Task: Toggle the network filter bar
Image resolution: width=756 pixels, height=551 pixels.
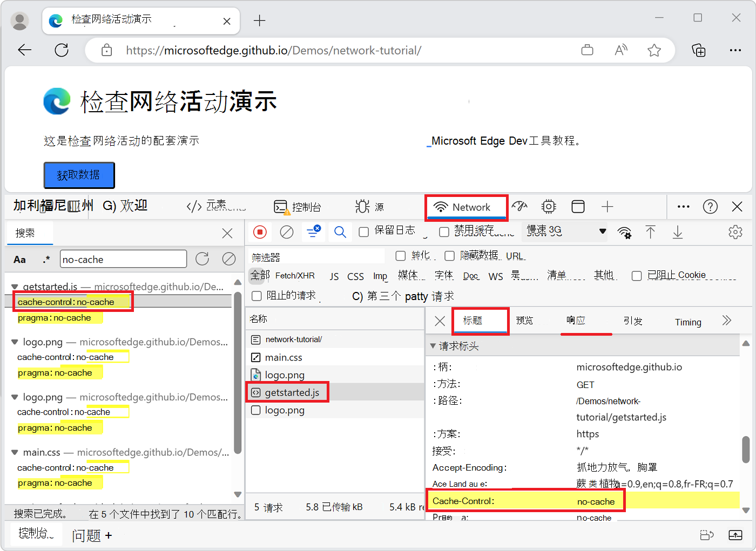Action: (x=313, y=232)
